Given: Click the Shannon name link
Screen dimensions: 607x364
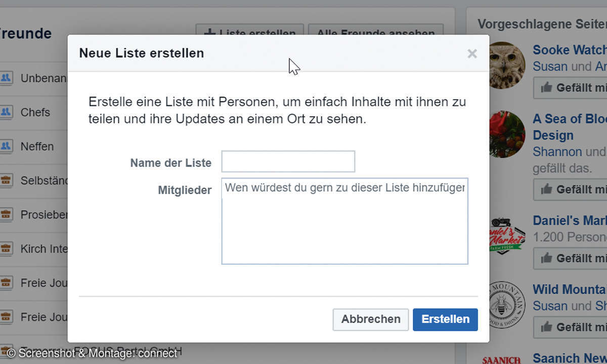Looking at the screenshot, I should tap(557, 152).
